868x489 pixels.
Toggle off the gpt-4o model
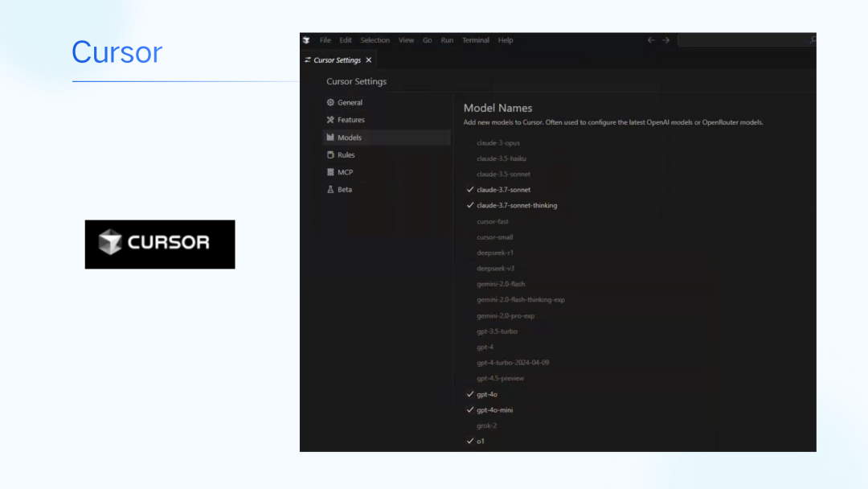pyautogui.click(x=470, y=395)
